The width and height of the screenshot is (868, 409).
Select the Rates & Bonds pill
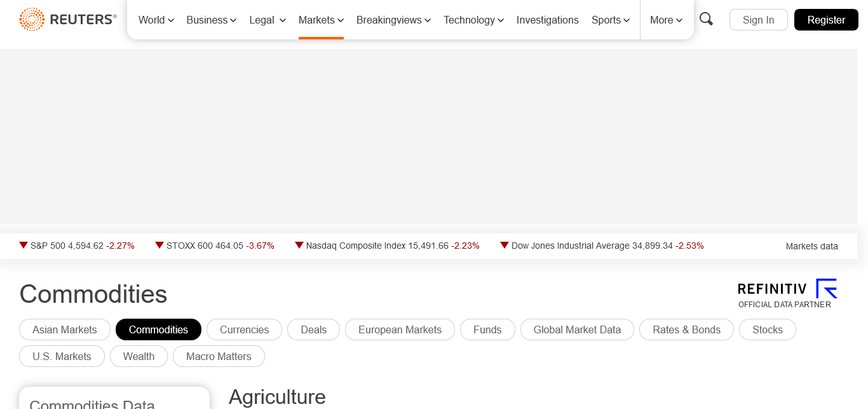[686, 329]
